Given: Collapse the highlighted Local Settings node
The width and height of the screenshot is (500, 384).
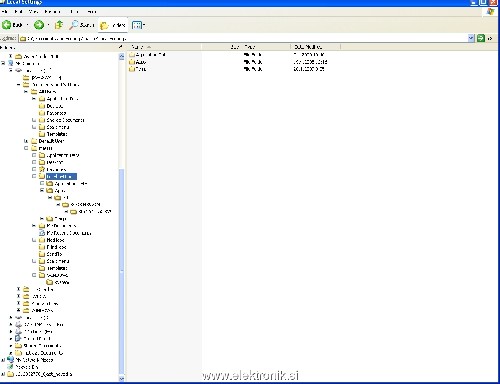Looking at the screenshot, I should [34, 176].
